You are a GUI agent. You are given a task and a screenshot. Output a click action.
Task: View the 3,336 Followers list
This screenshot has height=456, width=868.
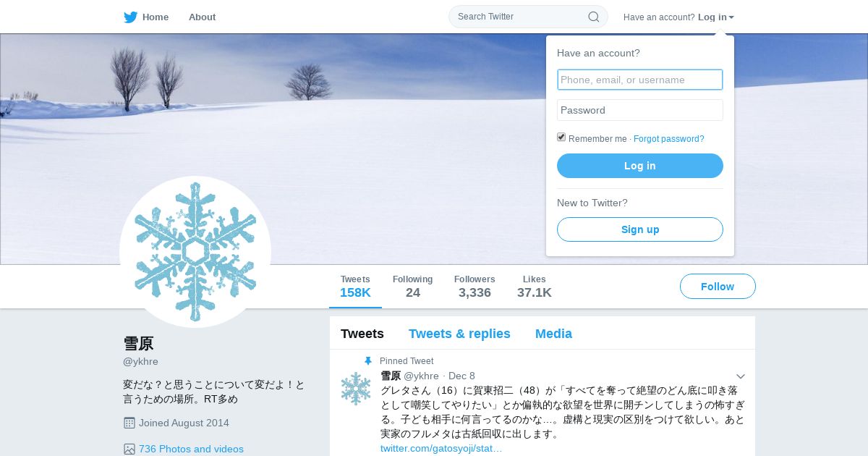[x=475, y=287]
